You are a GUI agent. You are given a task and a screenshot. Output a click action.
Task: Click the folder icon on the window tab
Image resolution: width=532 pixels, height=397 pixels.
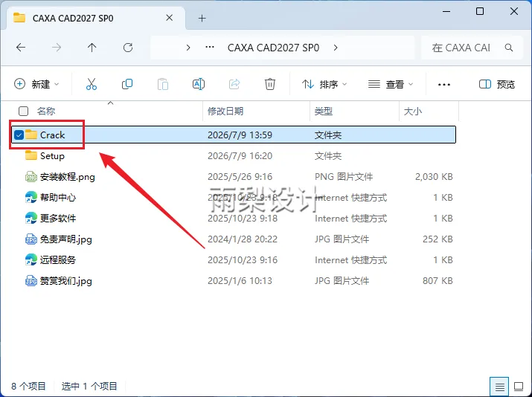(19, 18)
